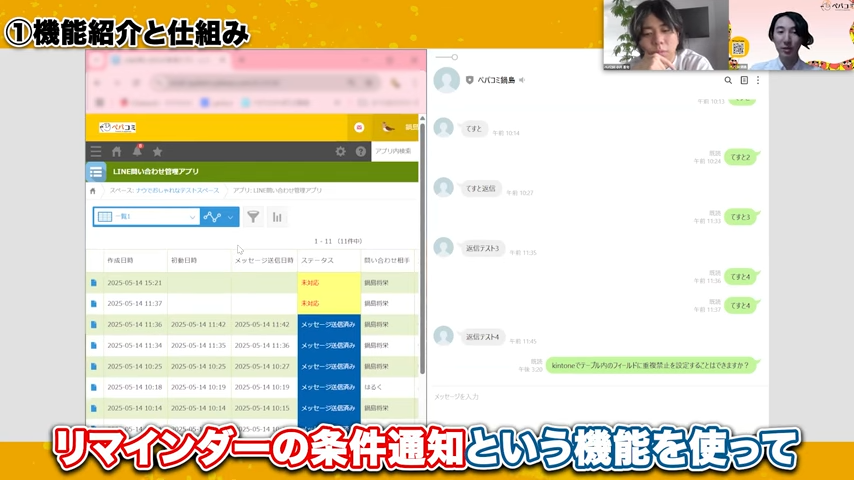Go to kintone portal home icon
This screenshot has height=480, width=854.
tap(117, 151)
